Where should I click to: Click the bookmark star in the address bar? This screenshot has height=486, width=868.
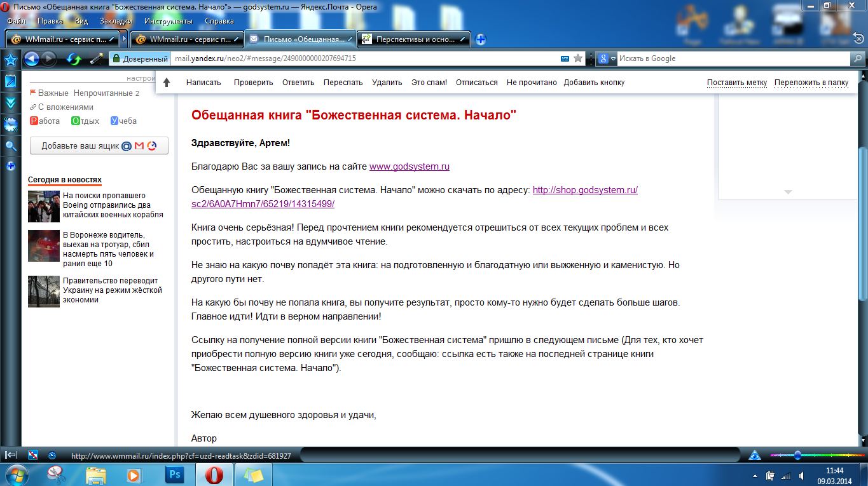tap(578, 58)
